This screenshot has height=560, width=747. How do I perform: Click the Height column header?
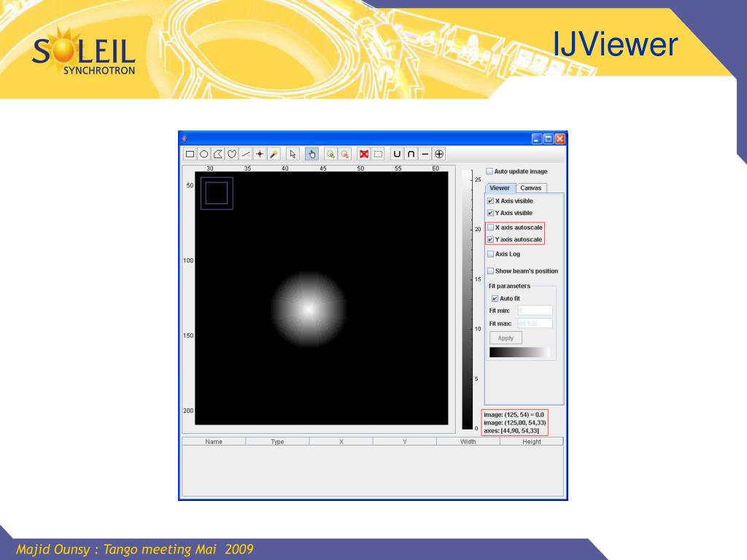pos(532,442)
